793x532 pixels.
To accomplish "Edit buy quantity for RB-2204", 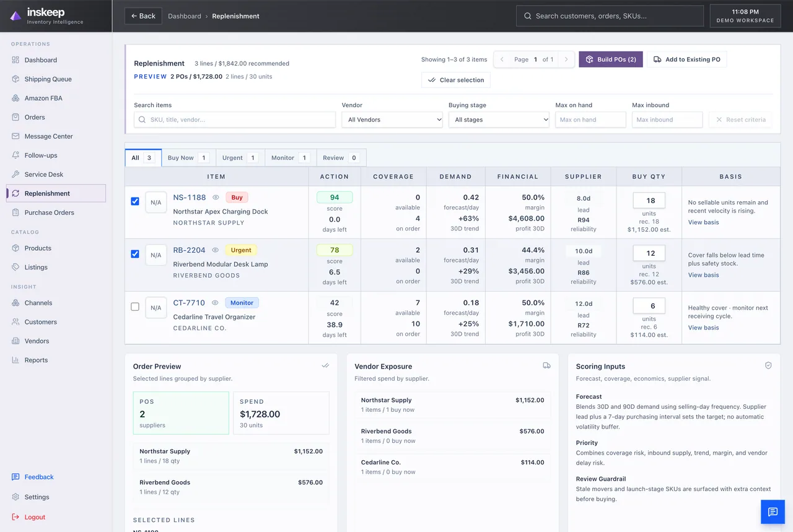I will [649, 253].
